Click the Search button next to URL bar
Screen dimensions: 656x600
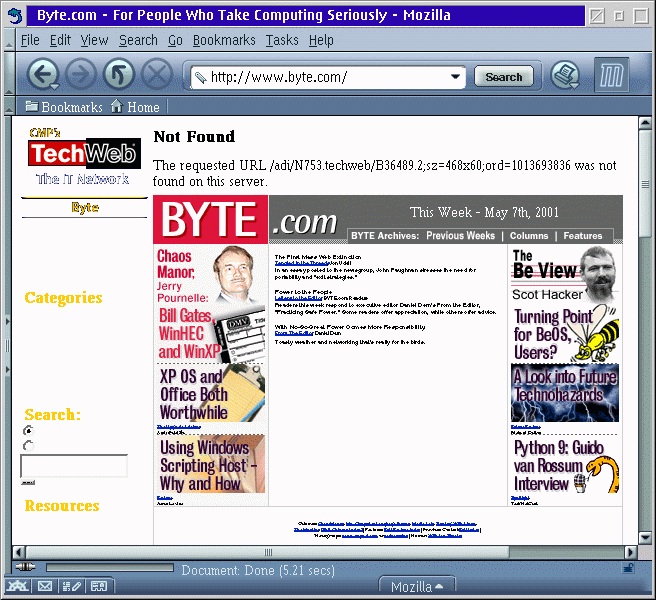coord(504,77)
